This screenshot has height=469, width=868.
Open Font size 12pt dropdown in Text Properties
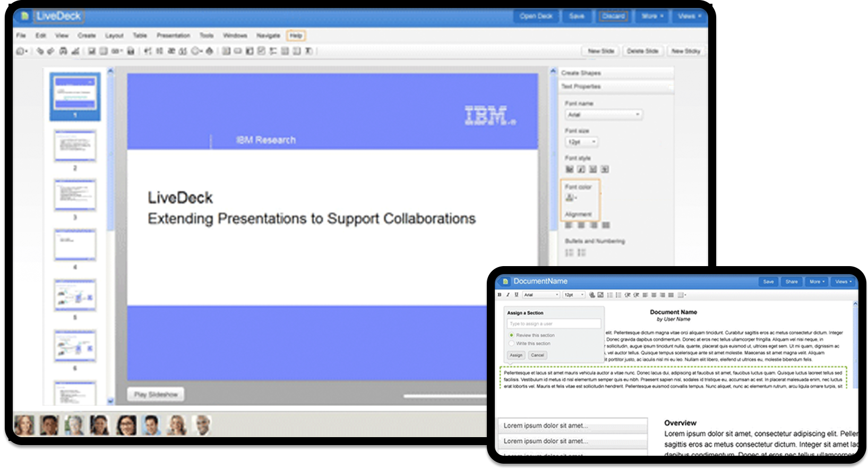click(582, 142)
